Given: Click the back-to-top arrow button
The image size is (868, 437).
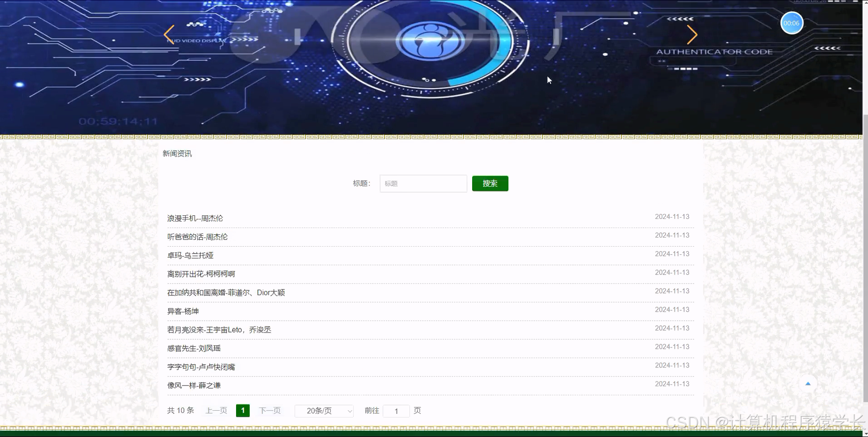Looking at the screenshot, I should [808, 383].
